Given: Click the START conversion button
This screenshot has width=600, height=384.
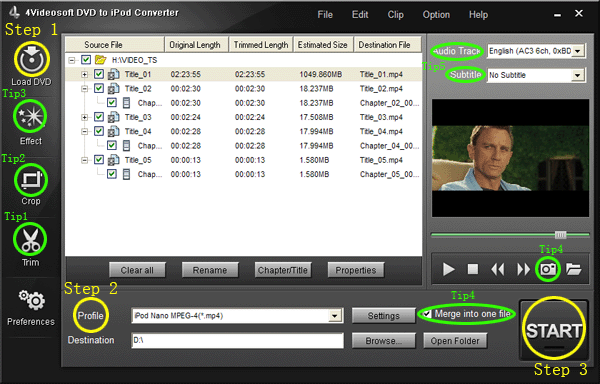Looking at the screenshot, I should coord(554,330).
